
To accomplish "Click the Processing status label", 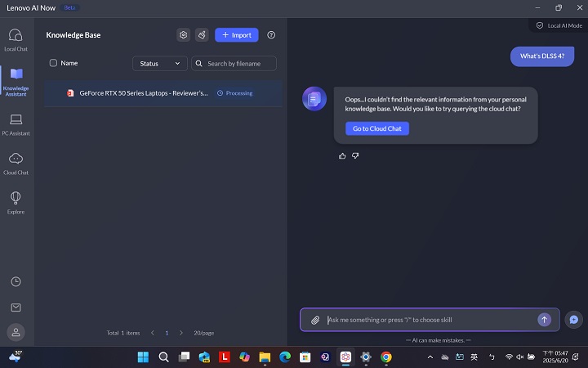I will coord(235,93).
